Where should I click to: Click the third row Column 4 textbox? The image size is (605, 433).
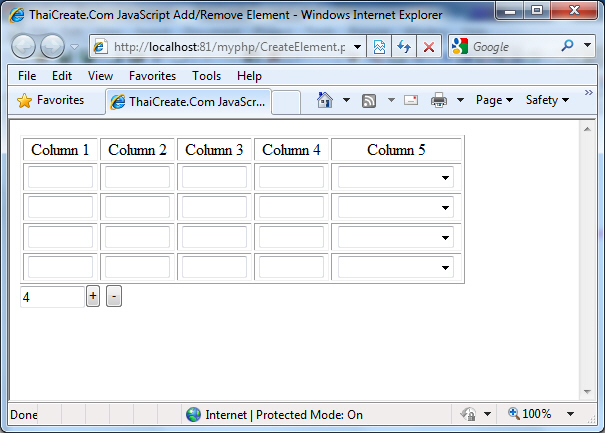pyautogui.click(x=291, y=237)
